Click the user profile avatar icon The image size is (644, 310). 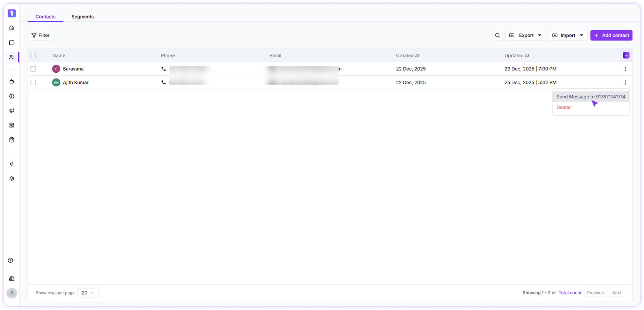[12, 293]
